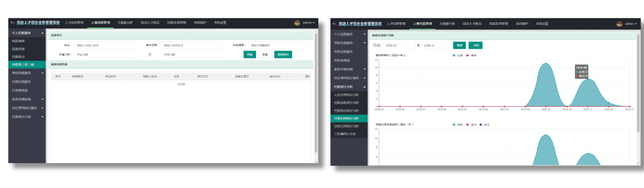
Task: Click the 2018-01 start month field
Action: pos(399,45)
